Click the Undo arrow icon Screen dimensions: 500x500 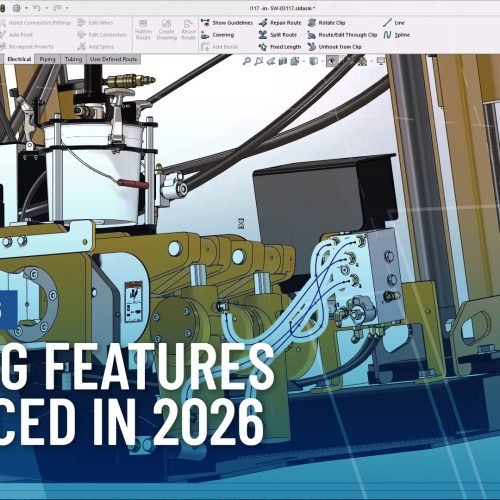tap(36, 8)
